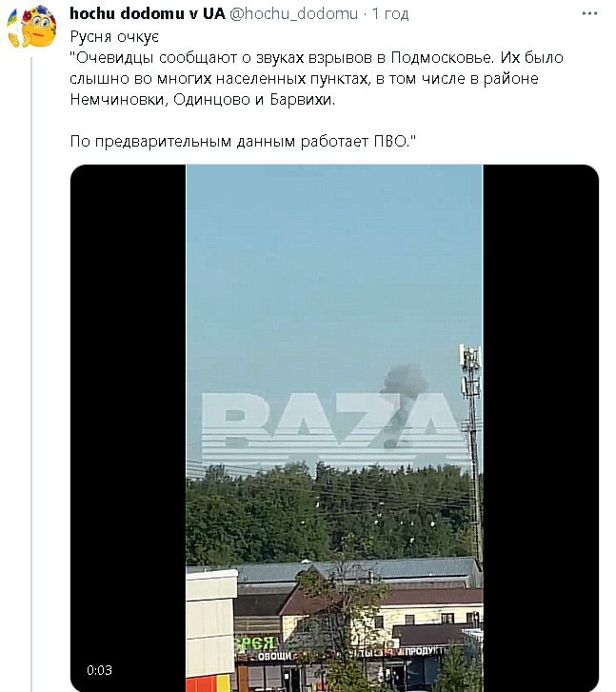Click the 'Русня очкує' tweet text line
Viewport: 616px width, 692px height.
[x=114, y=36]
